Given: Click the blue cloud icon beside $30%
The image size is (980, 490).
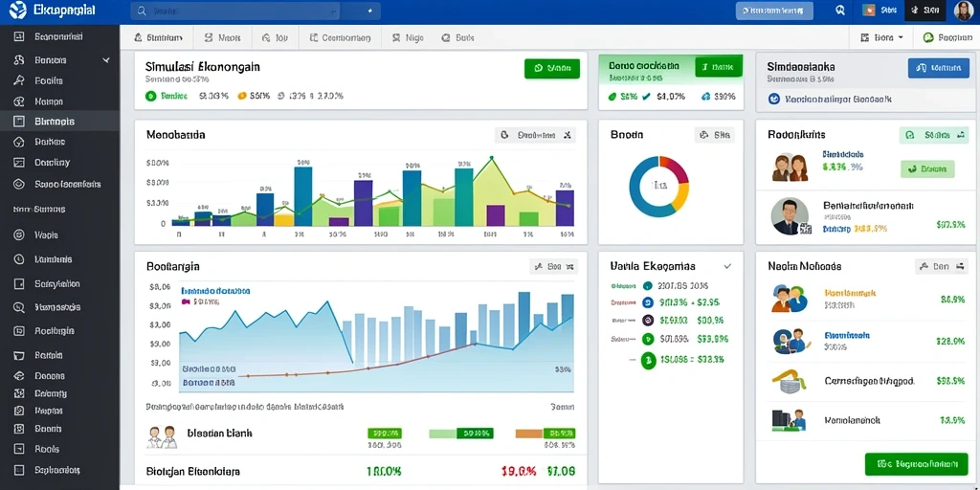Looking at the screenshot, I should click(705, 97).
